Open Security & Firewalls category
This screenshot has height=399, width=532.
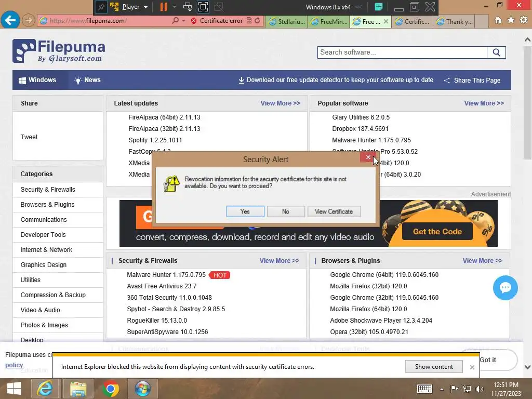point(48,189)
